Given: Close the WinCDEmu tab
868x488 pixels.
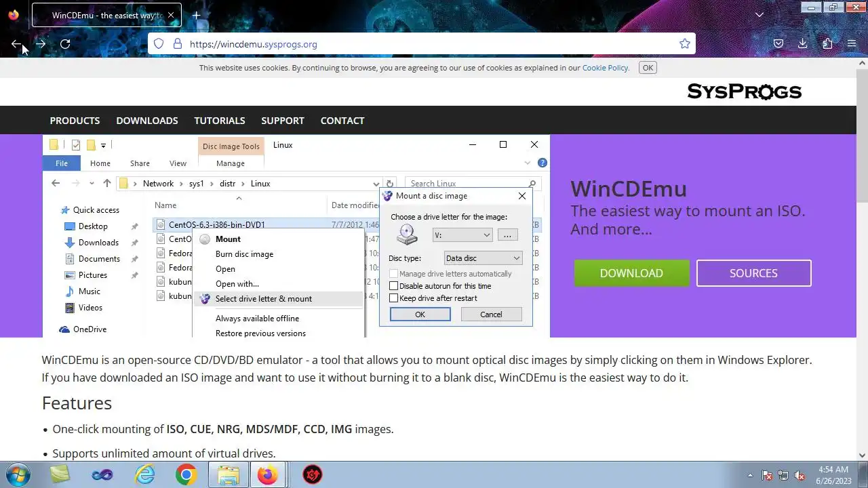Looking at the screenshot, I should coord(171,15).
